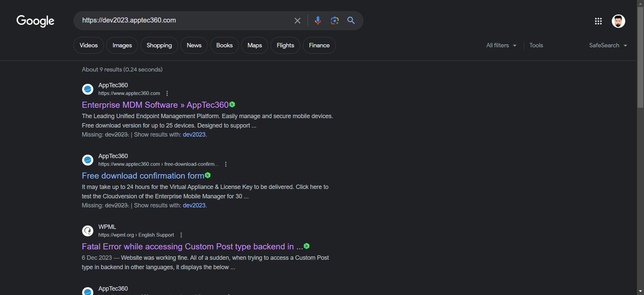Switch to Images results

click(x=122, y=45)
